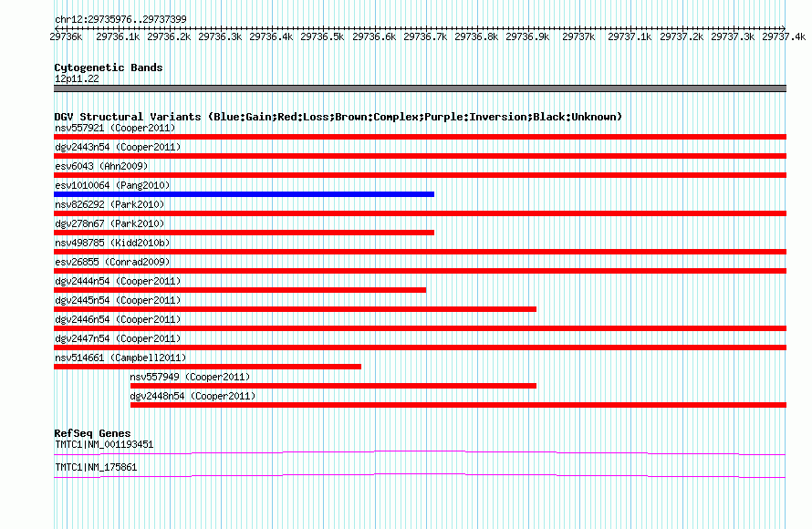Click the 29736.2k ruler tick label
The image size is (812, 529).
[x=169, y=36]
